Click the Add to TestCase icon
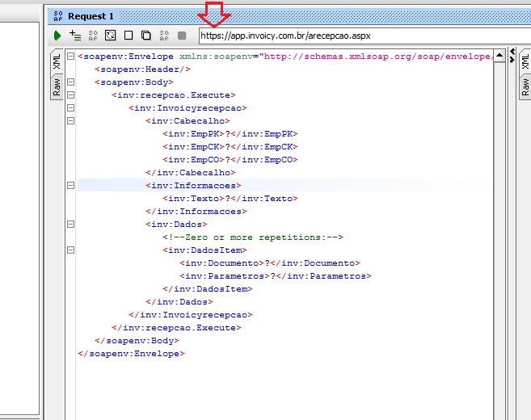Viewport: 531px width, 420px height. point(75,36)
